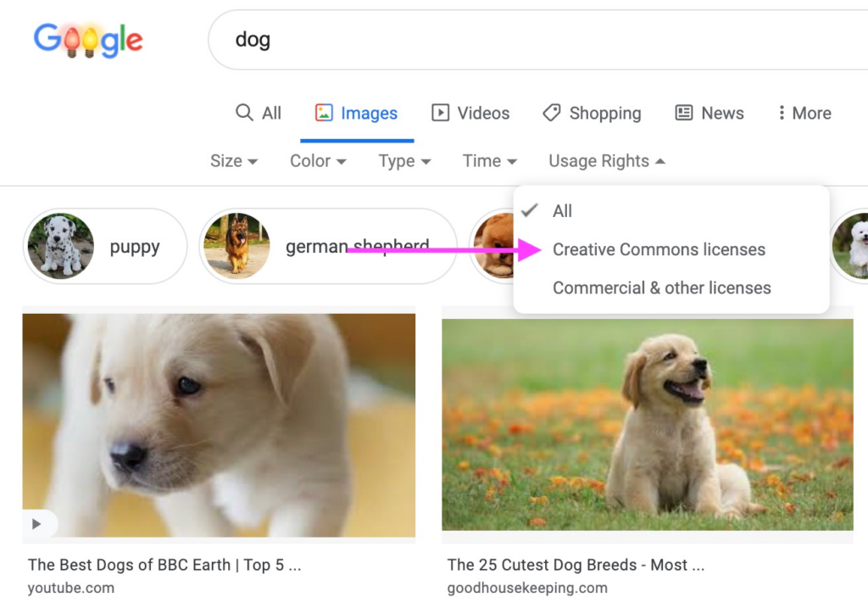Expand the Type filter dropdown
Viewport: 868px width, 614px height.
click(x=404, y=161)
